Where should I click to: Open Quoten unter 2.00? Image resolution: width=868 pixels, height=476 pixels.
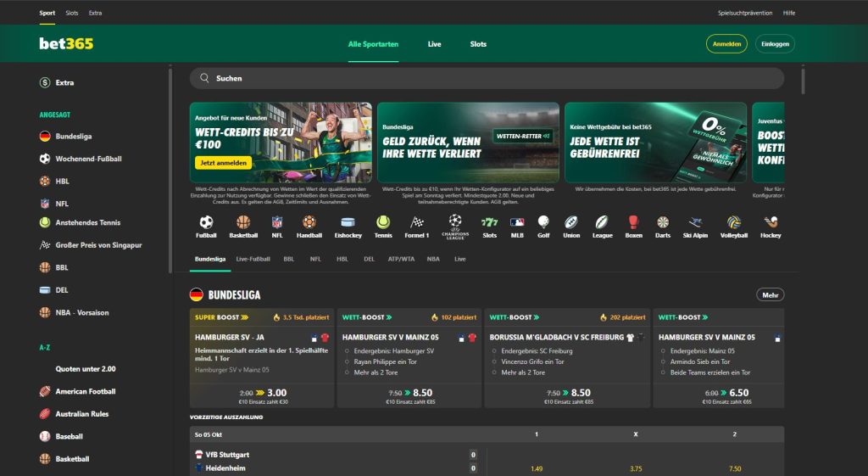tap(86, 368)
